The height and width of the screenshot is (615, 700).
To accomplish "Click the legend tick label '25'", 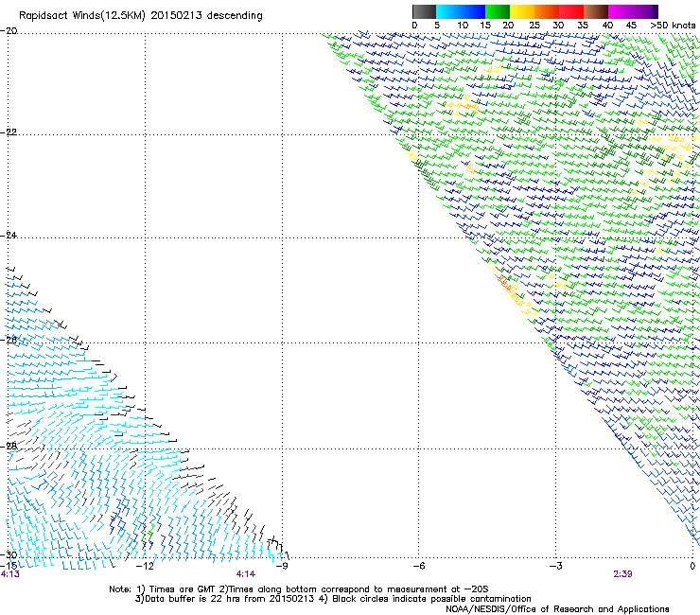I will tap(534, 26).
